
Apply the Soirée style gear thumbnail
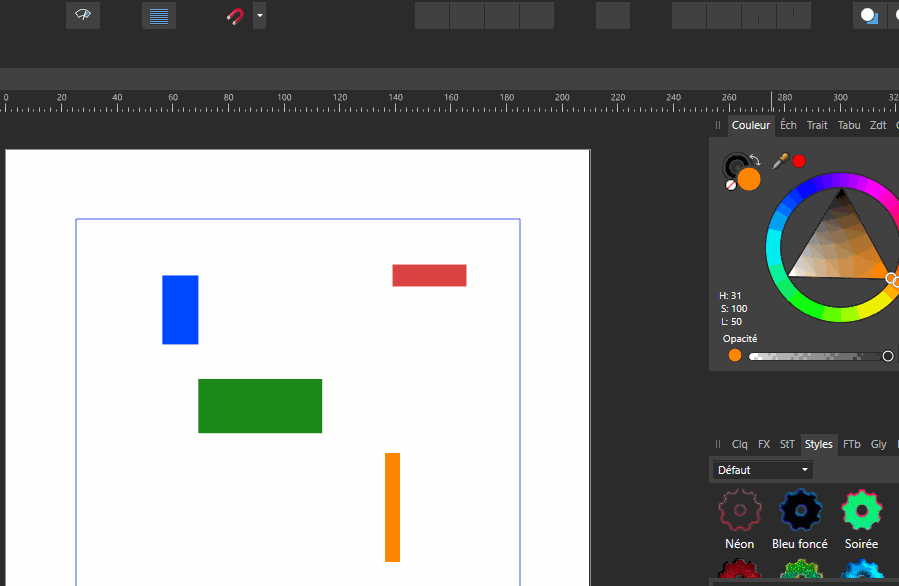(x=861, y=510)
